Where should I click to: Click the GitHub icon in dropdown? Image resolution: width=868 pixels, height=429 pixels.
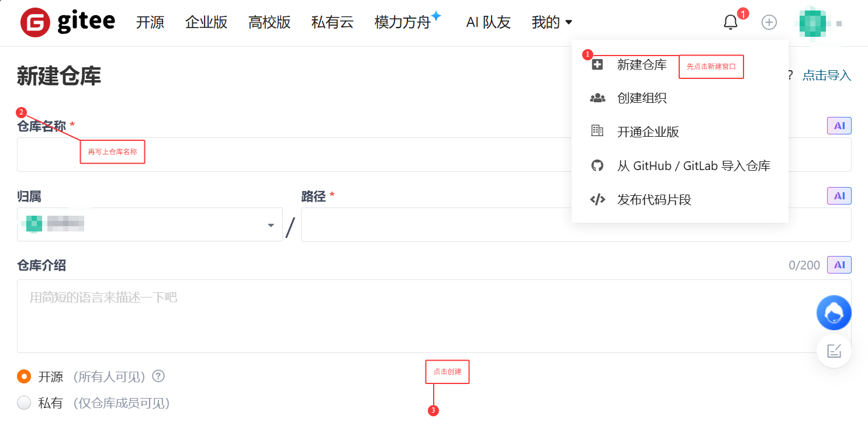[x=597, y=165]
